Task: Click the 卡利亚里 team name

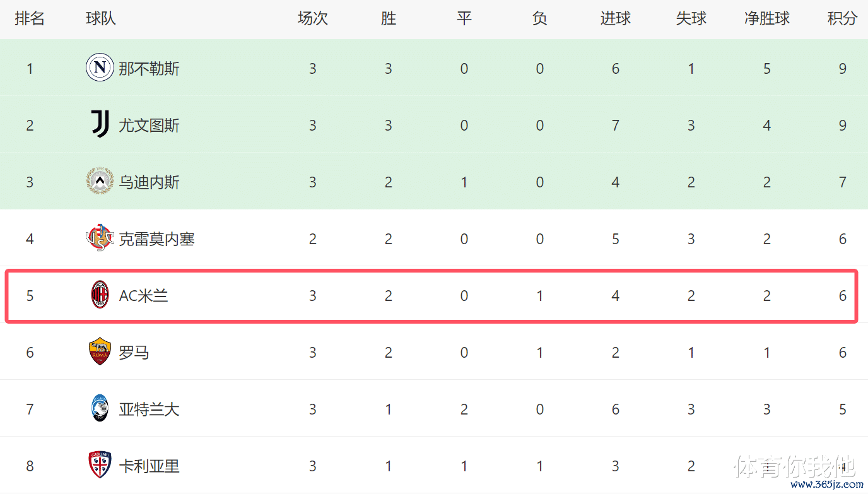Action: tap(149, 466)
